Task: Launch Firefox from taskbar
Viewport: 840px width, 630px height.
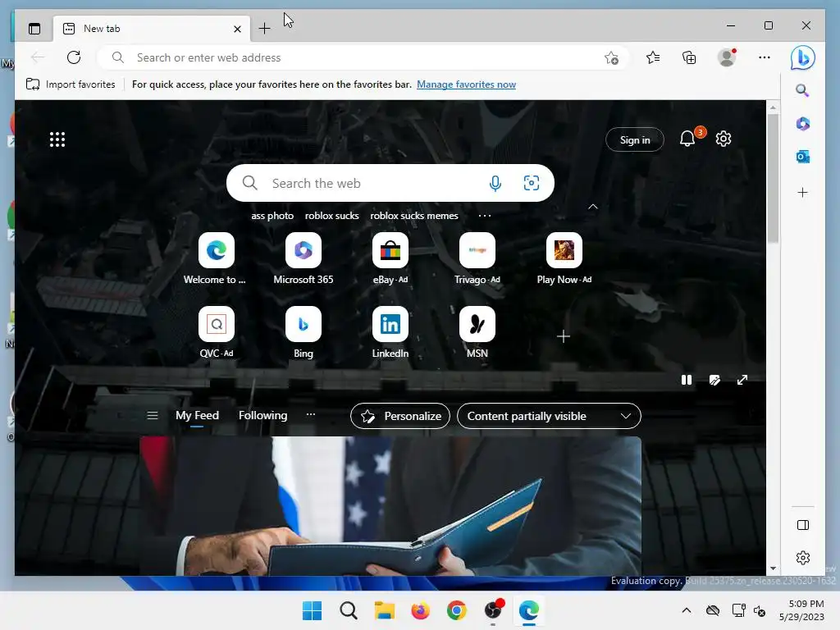Action: [421, 610]
